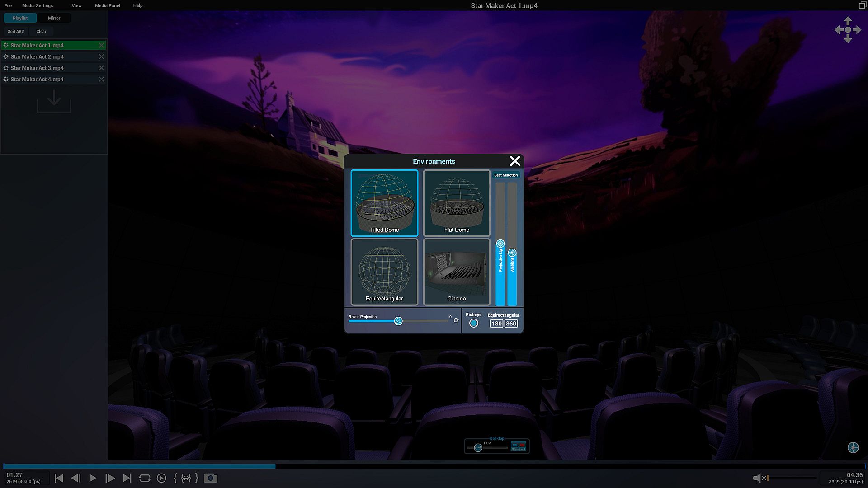Click the Seat Selection button

click(x=506, y=175)
